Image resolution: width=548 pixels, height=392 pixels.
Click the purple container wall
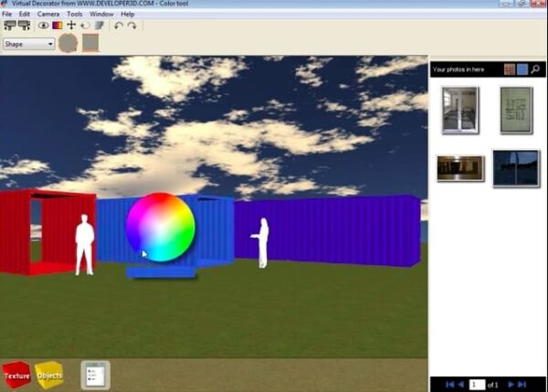click(x=327, y=231)
